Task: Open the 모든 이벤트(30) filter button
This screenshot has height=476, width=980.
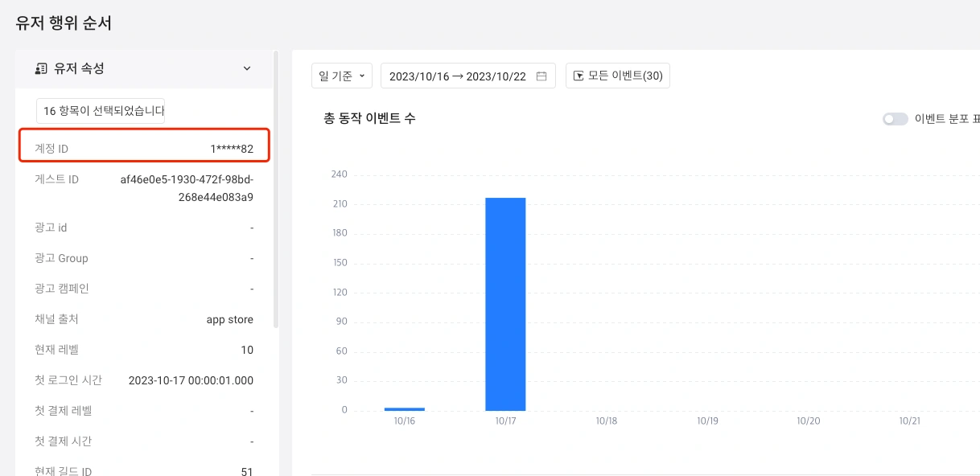Action: point(618,76)
